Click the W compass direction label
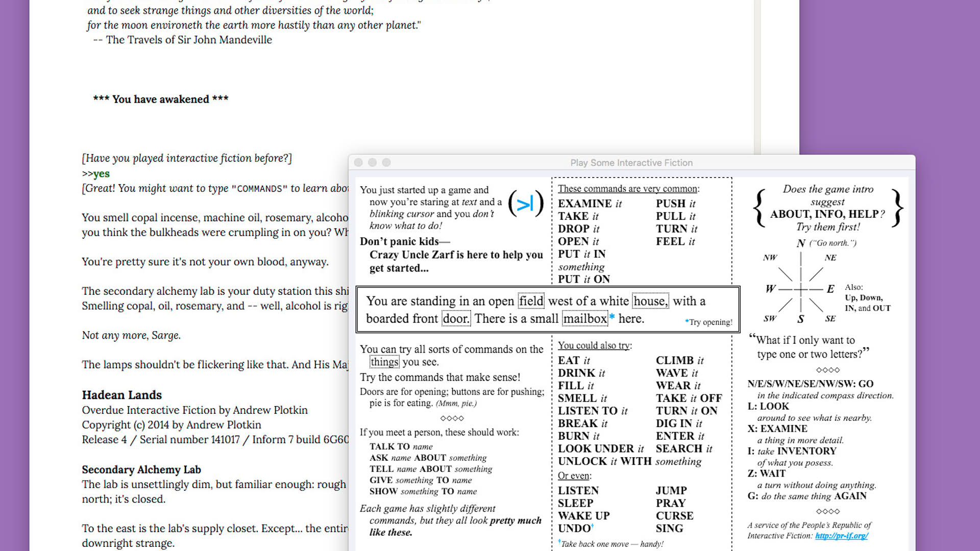The width and height of the screenshot is (980, 551). pyautogui.click(x=771, y=289)
